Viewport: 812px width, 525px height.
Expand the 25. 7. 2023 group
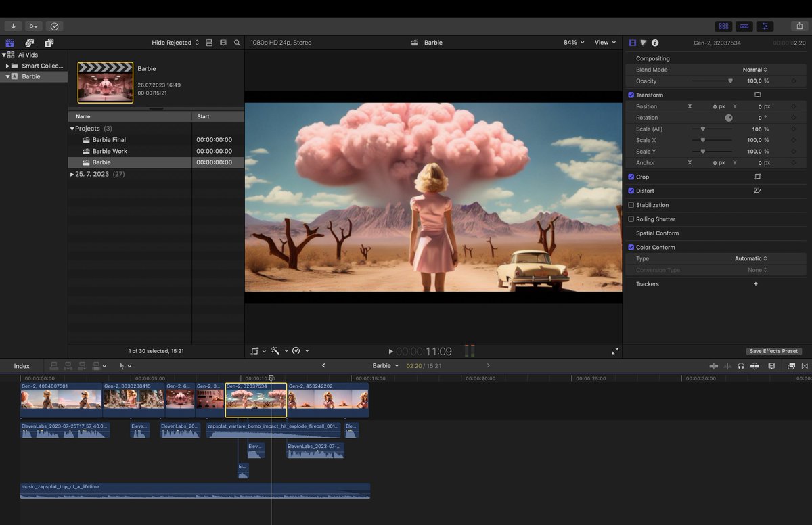point(72,175)
